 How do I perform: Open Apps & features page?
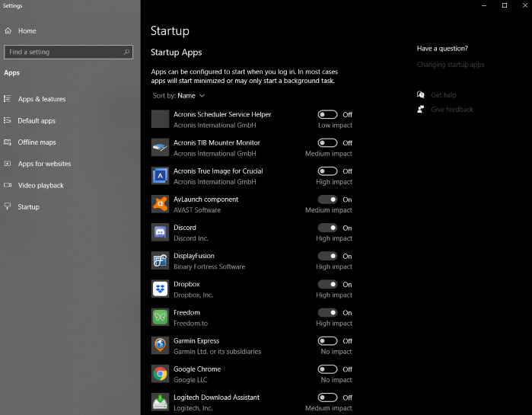click(42, 99)
